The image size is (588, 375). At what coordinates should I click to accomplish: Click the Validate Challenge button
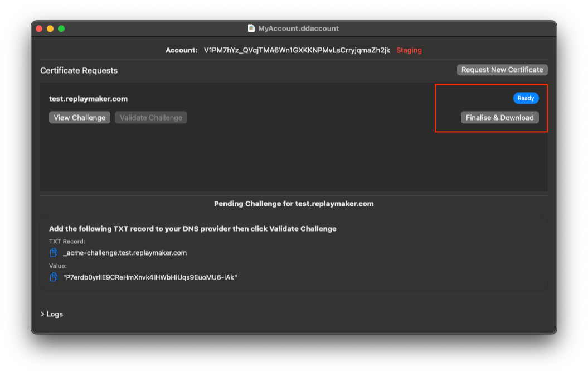[151, 118]
